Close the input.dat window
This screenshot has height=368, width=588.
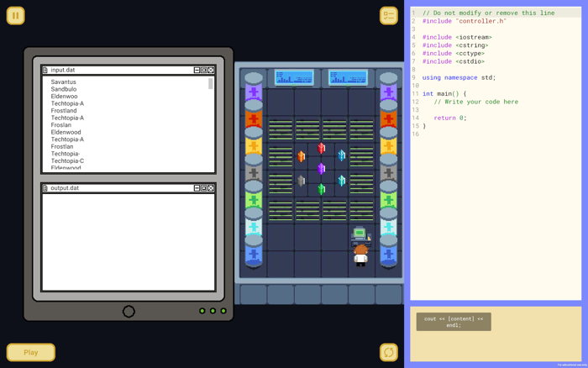(x=211, y=70)
